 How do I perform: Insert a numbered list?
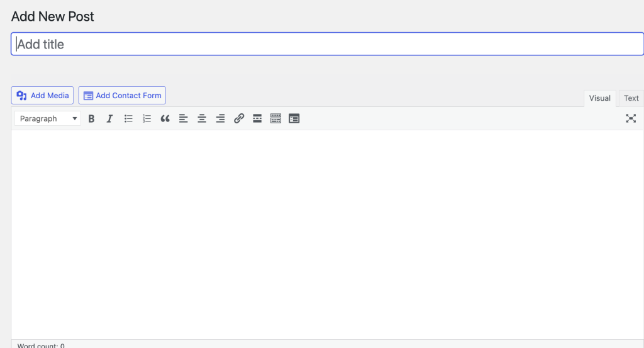[147, 118]
